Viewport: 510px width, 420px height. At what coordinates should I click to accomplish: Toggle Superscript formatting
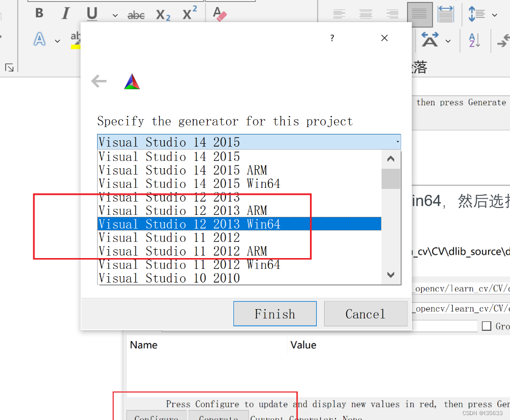coord(189,13)
